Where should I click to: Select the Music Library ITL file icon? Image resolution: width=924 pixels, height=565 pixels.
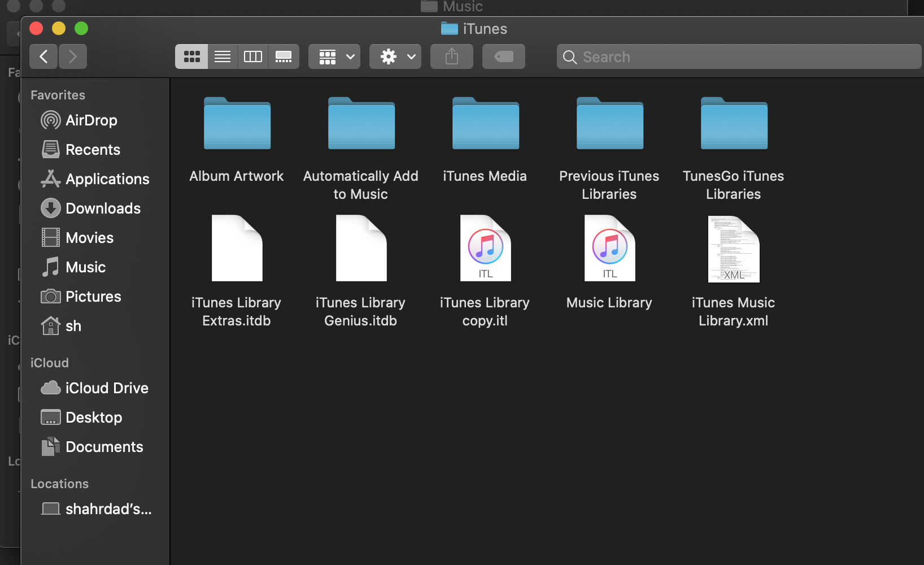[610, 248]
